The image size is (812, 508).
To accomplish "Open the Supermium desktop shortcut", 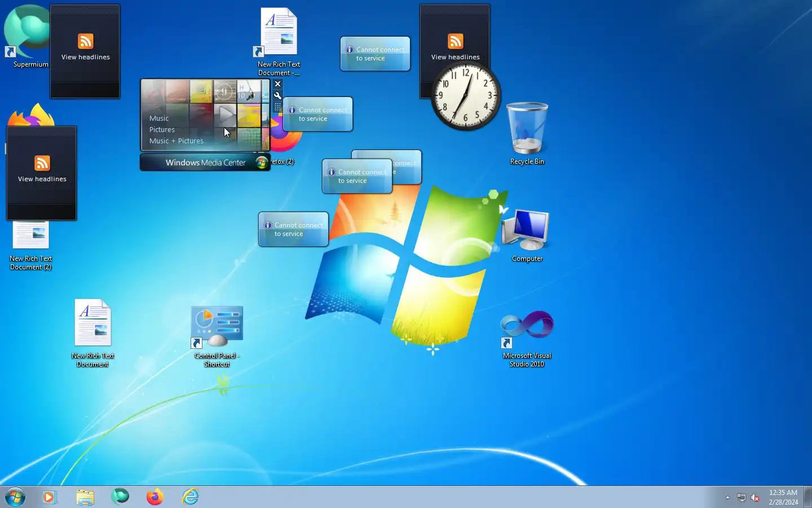I will [27, 35].
